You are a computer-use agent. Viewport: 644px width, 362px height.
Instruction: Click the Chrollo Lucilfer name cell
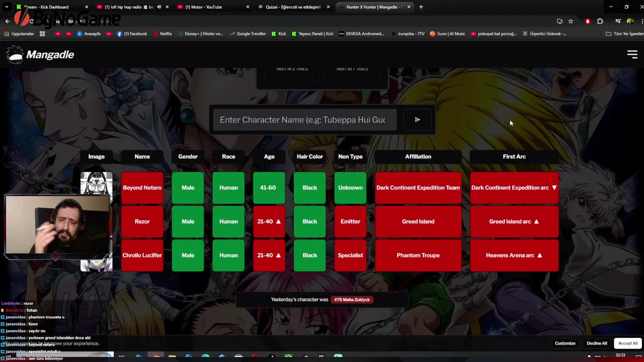click(x=142, y=255)
